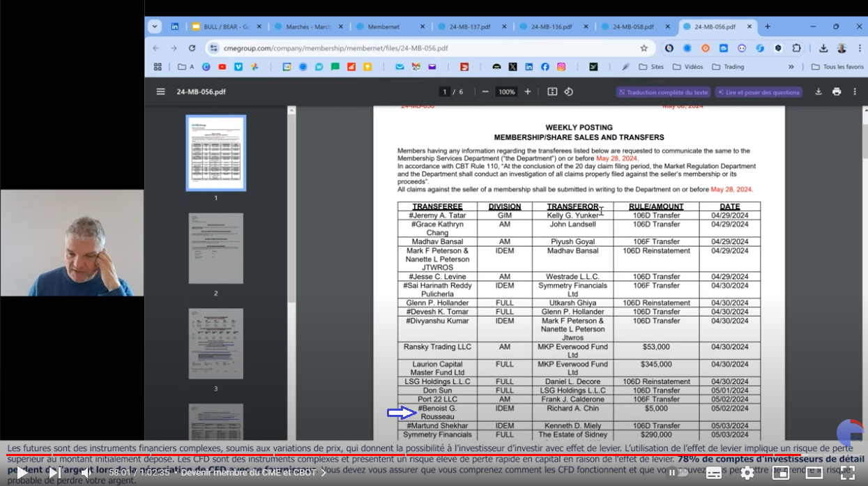The width and height of the screenshot is (868, 486).
Task: Open Instagram bookmark icon
Action: pyautogui.click(x=561, y=67)
